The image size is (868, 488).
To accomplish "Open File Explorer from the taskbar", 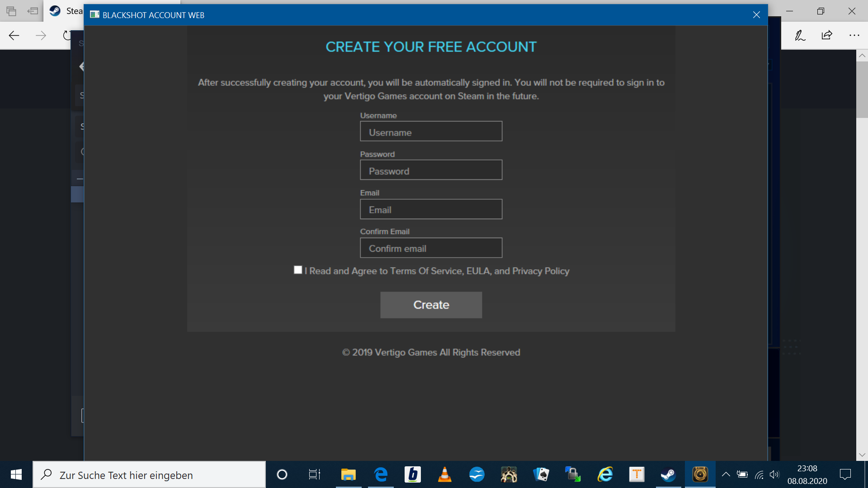I will click(348, 474).
